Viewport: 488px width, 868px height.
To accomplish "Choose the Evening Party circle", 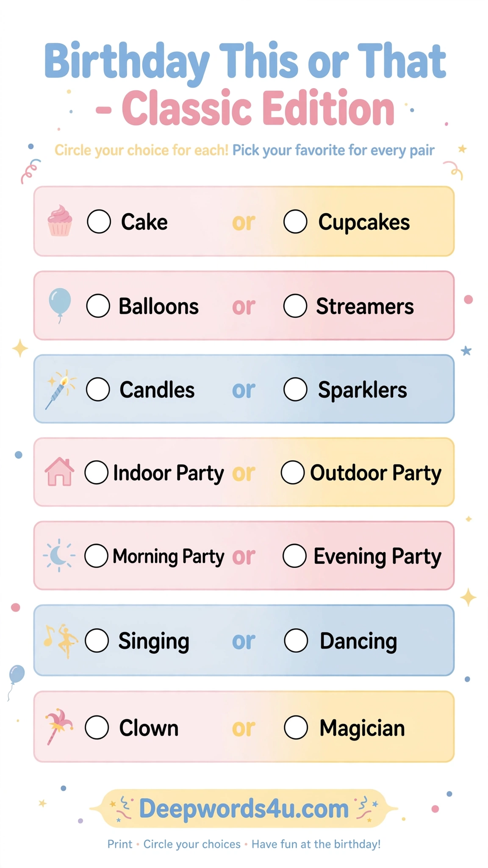I will (x=295, y=556).
